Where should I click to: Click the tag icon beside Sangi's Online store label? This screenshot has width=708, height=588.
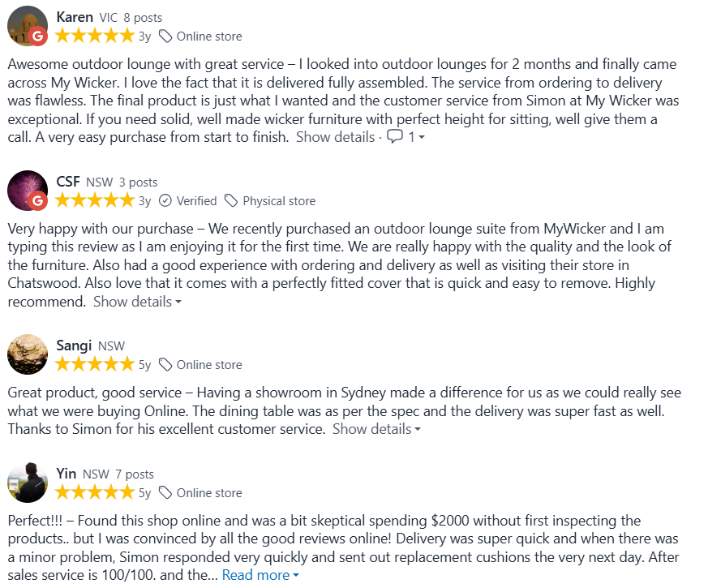[165, 364]
